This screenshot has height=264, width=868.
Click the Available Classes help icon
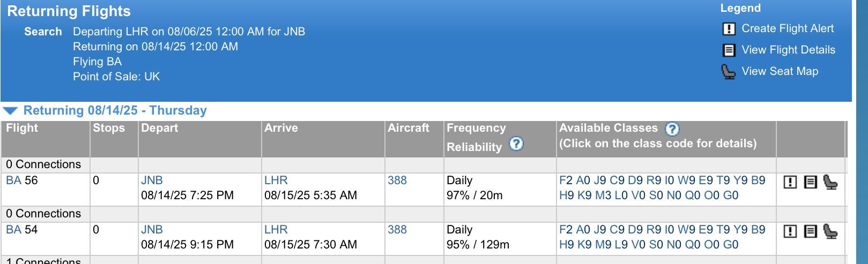[x=672, y=129]
